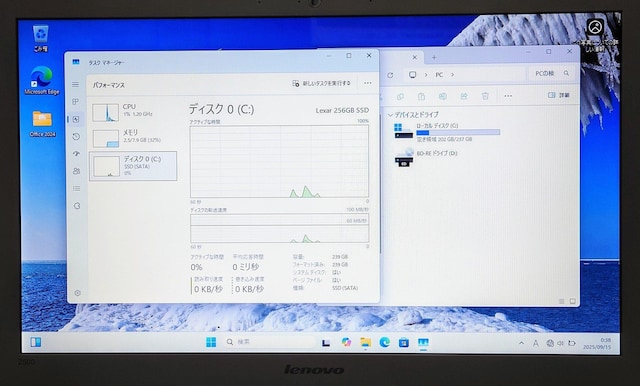Open Task Manager settings gear
The height and width of the screenshot is (386, 640).
tap(78, 293)
